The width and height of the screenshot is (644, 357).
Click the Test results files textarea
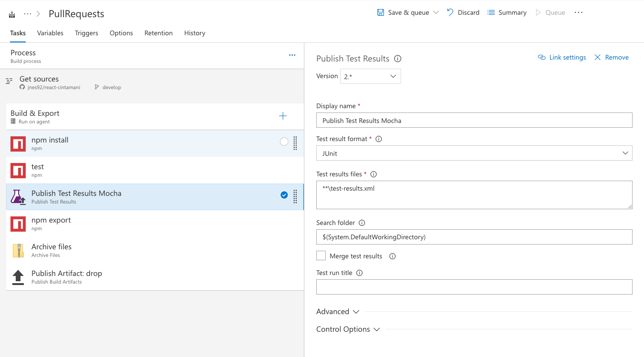click(474, 194)
